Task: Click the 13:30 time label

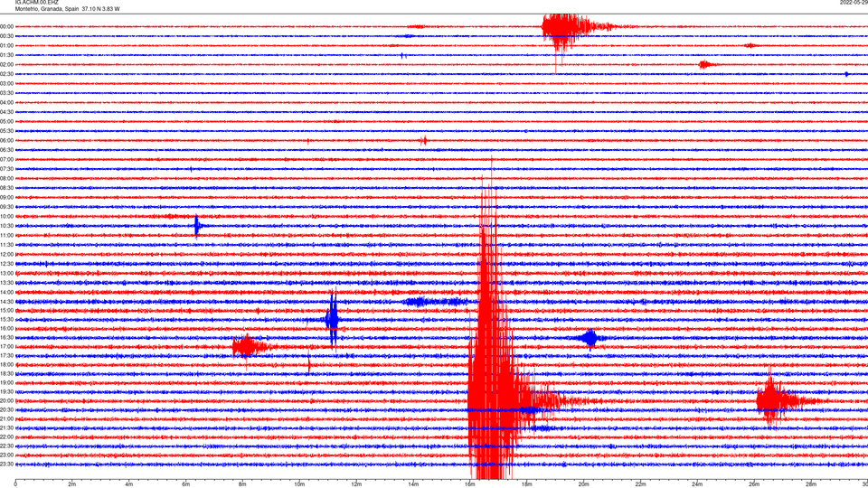Action: (6, 283)
